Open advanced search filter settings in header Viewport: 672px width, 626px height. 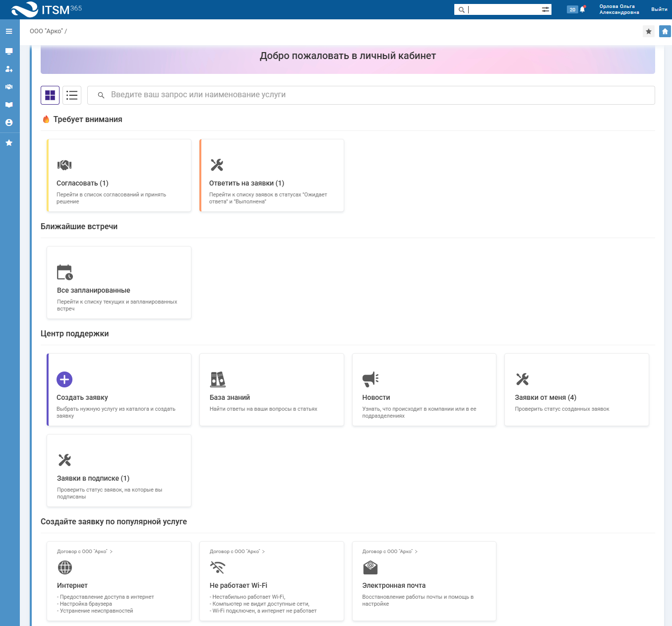pyautogui.click(x=546, y=9)
